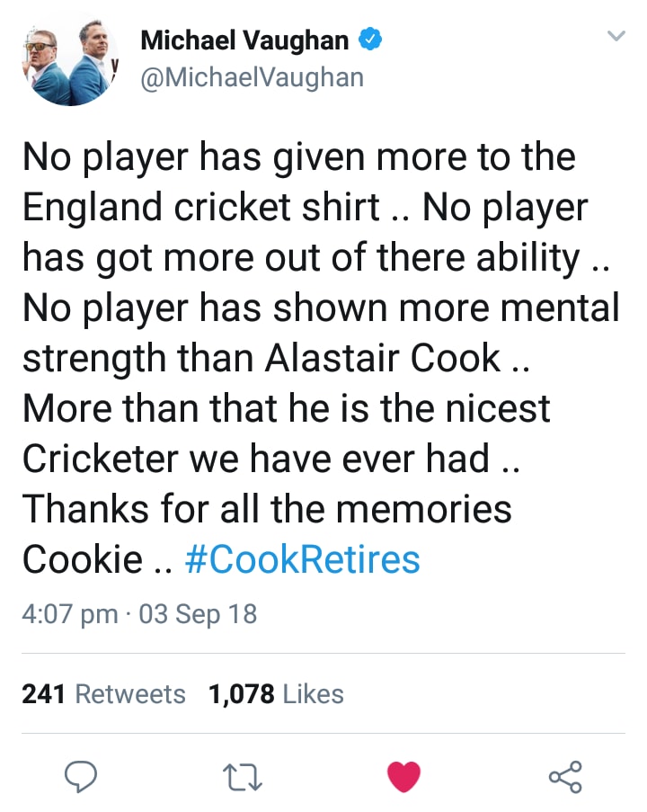This screenshot has height=812, width=647.
Task: Open the reply speech bubble icon
Action: (x=82, y=776)
